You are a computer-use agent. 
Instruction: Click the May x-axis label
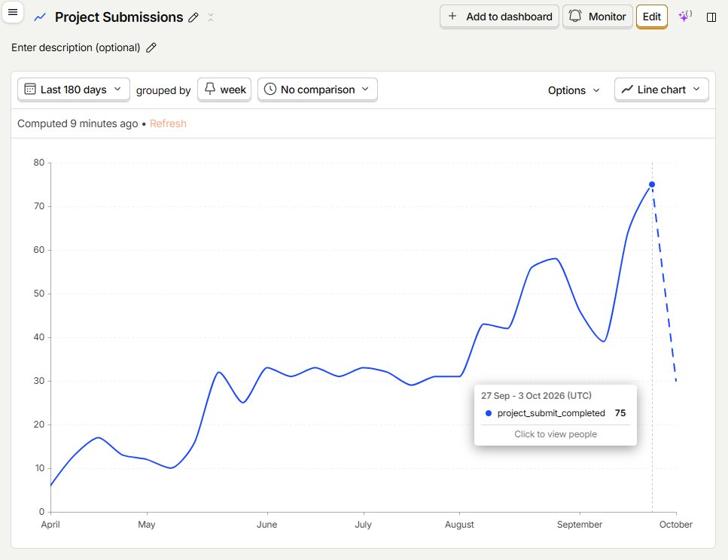[147, 525]
